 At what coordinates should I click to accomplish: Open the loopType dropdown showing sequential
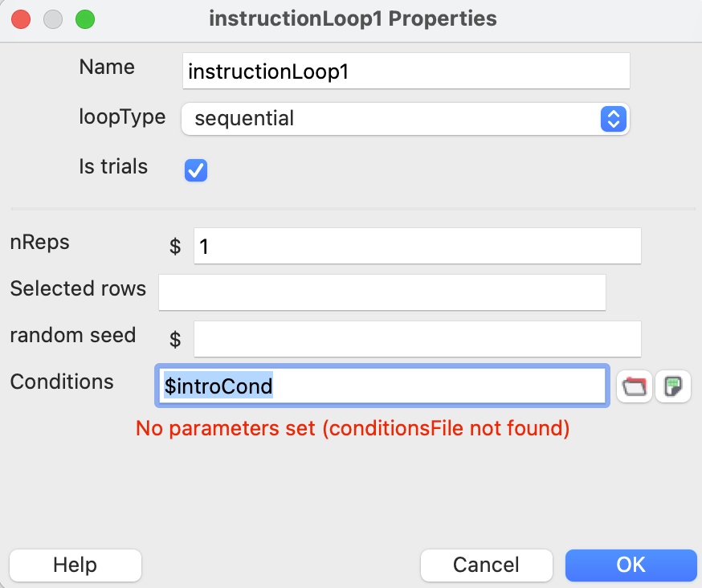coord(406,119)
